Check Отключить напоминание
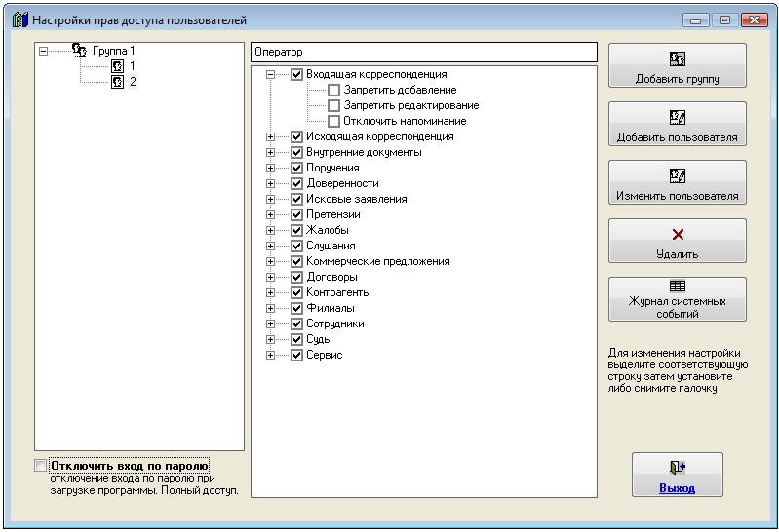The image size is (779, 532). pos(333,121)
